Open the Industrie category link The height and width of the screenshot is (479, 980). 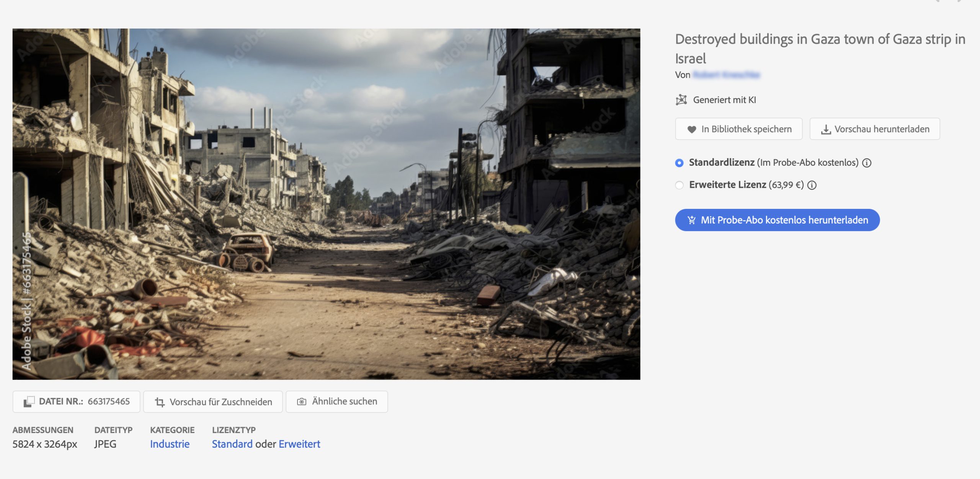[170, 444]
